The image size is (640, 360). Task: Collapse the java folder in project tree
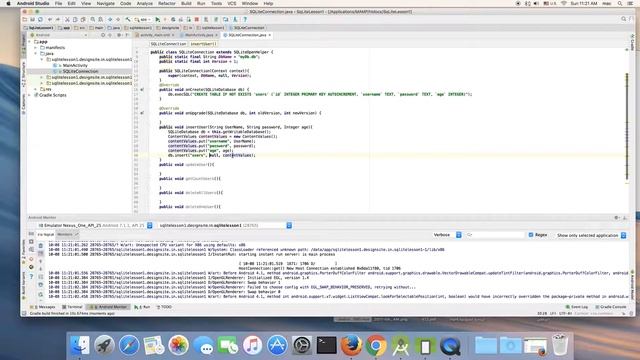tap(36, 53)
